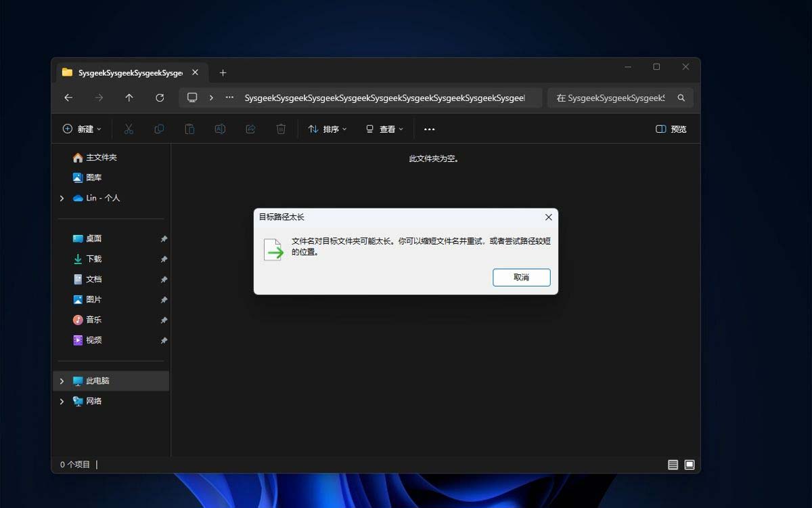812x508 pixels.
Task: Click the Share icon in toolbar
Action: [x=250, y=129]
